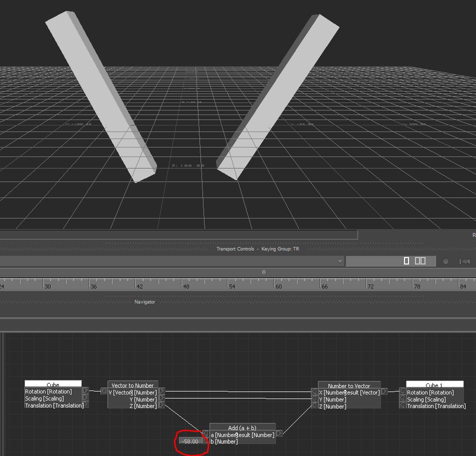The height and width of the screenshot is (456, 476).
Task: Click the go-to-start playback button
Action: click(x=465, y=261)
